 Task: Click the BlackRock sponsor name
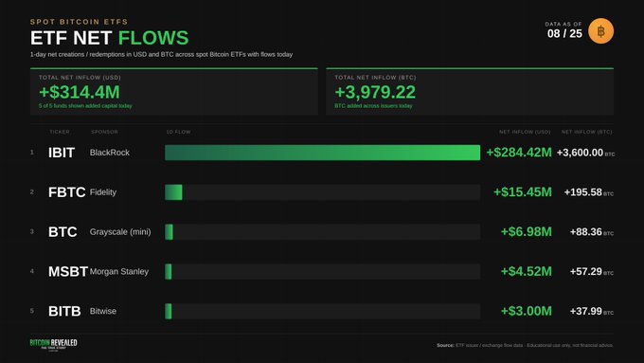[110, 153]
